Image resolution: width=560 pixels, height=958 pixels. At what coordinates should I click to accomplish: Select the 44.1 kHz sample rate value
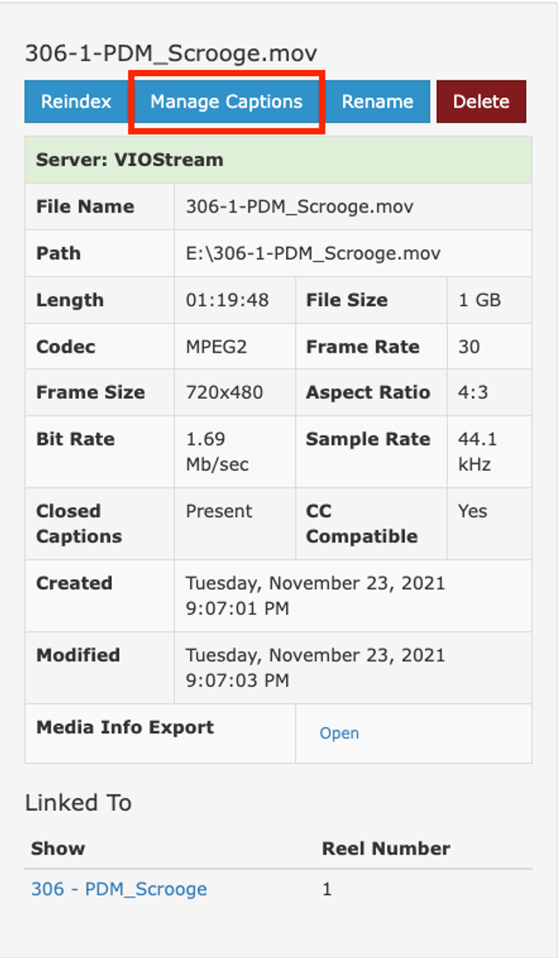(477, 451)
